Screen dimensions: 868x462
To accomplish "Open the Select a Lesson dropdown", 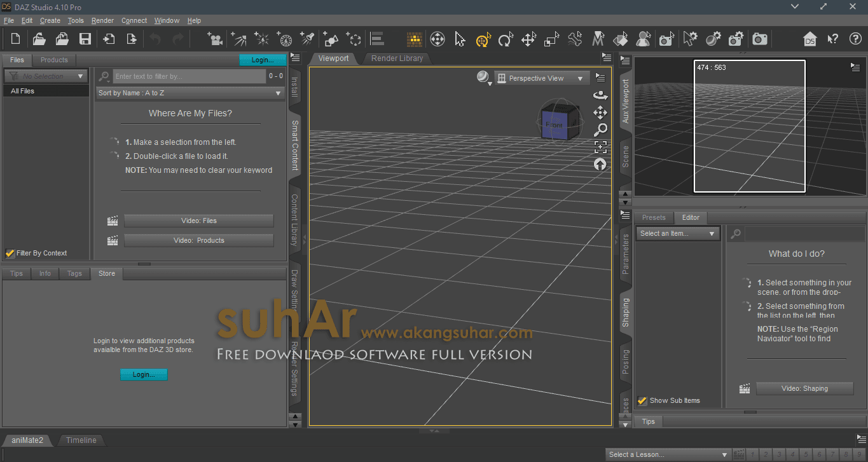I will (668, 454).
